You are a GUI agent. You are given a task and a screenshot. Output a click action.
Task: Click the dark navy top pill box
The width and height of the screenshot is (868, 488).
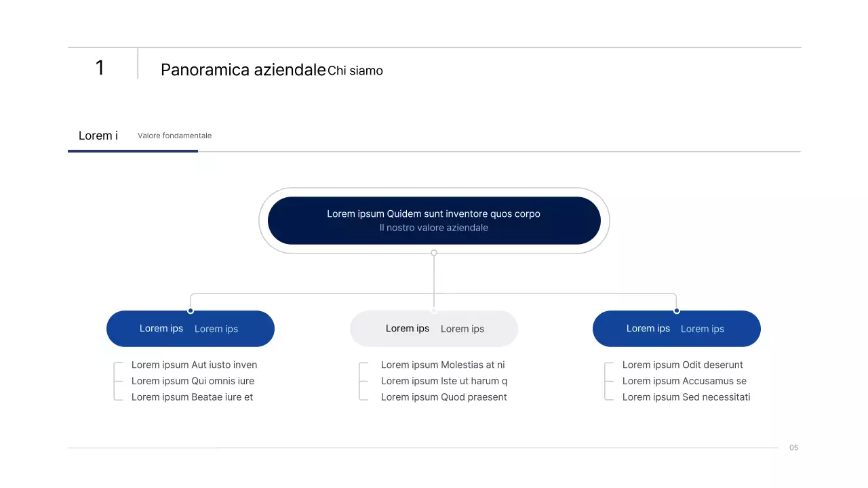(434, 220)
